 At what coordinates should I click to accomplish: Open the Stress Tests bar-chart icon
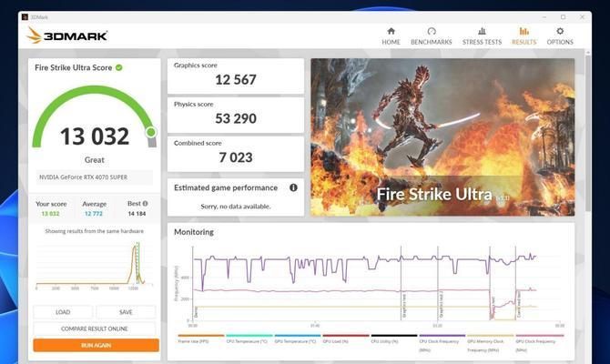pos(482,31)
